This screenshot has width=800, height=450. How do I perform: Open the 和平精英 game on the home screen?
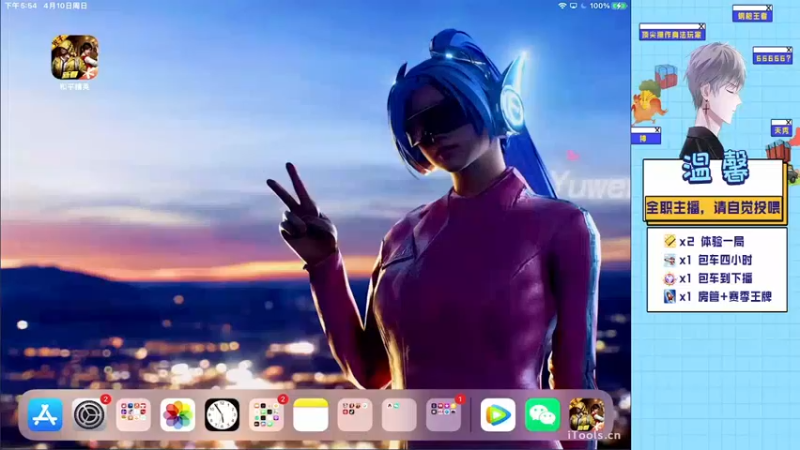[74, 57]
